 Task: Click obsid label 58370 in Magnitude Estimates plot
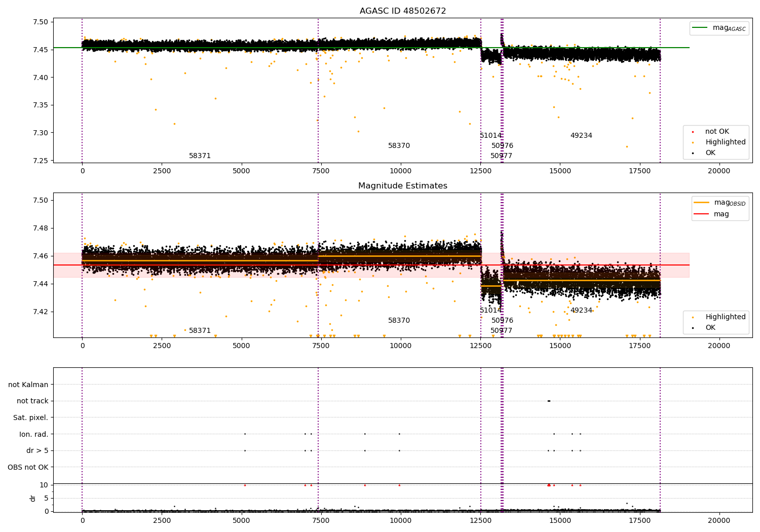399,321
